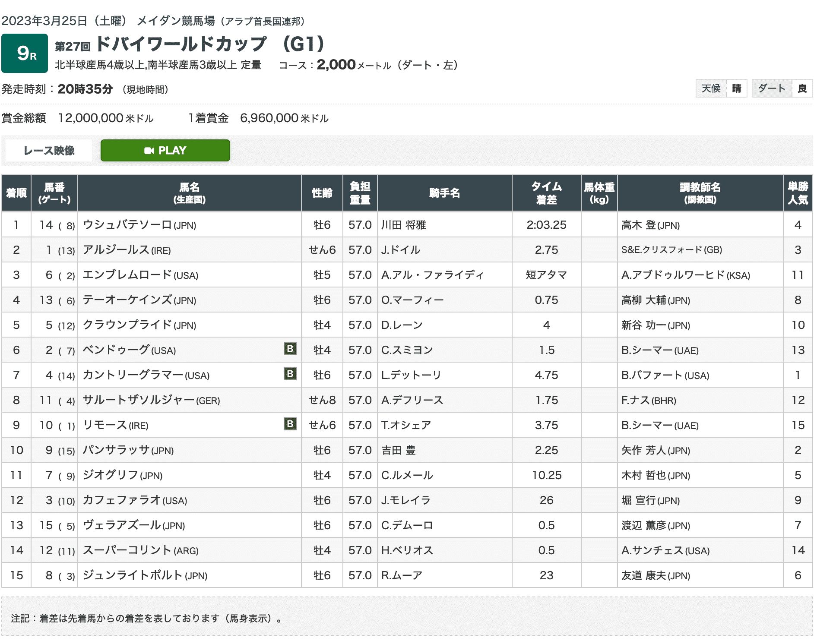Click the 調教師名(調教国) column header
Image resolution: width=814 pixels, height=644 pixels.
(700, 193)
